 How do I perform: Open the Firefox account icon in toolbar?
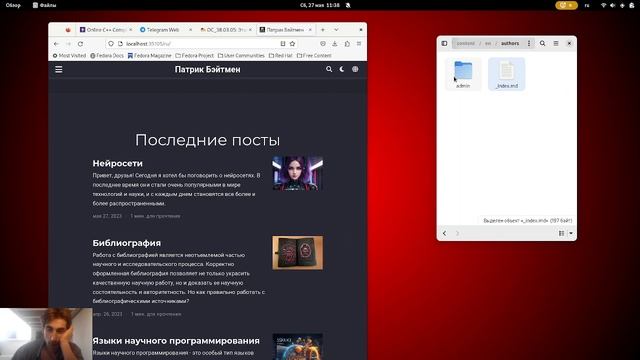point(322,44)
